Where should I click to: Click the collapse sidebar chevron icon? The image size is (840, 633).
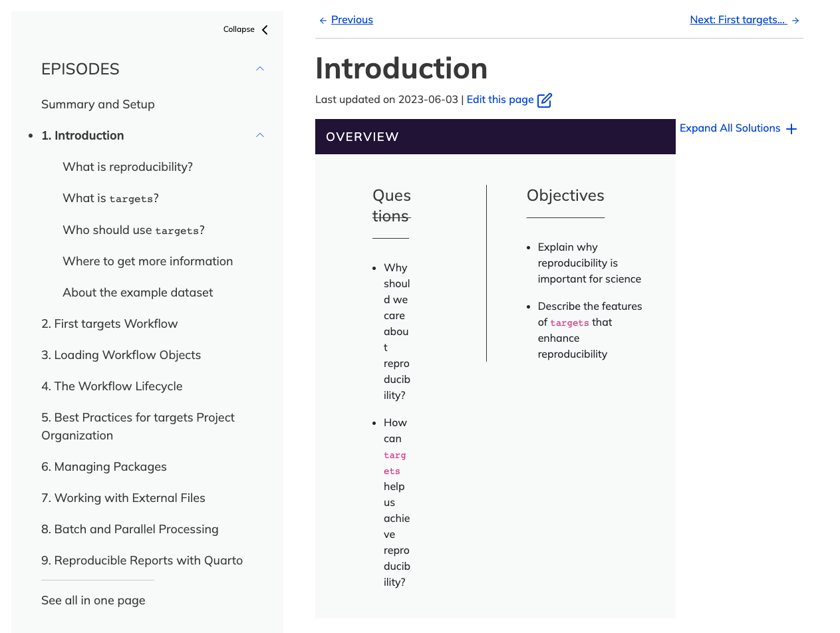(264, 29)
